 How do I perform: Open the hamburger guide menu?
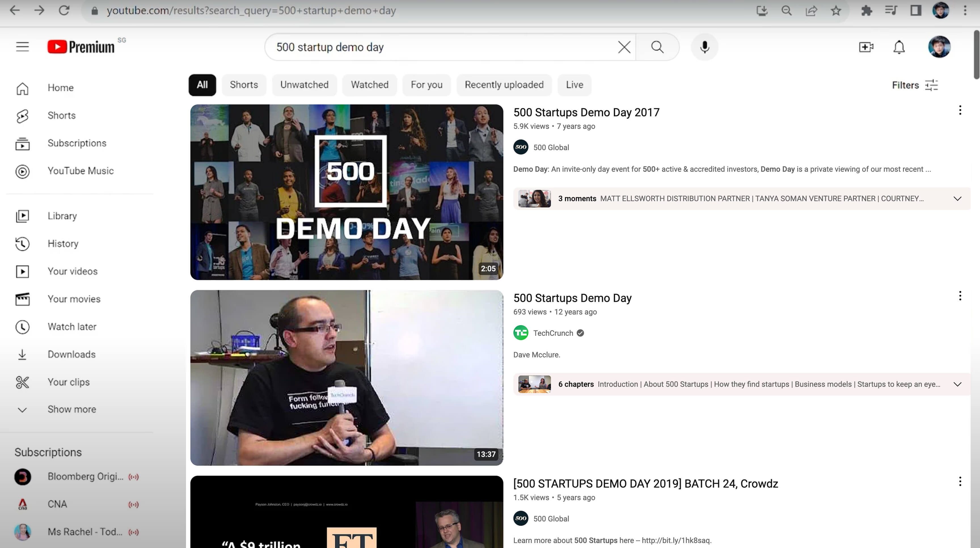coord(22,47)
